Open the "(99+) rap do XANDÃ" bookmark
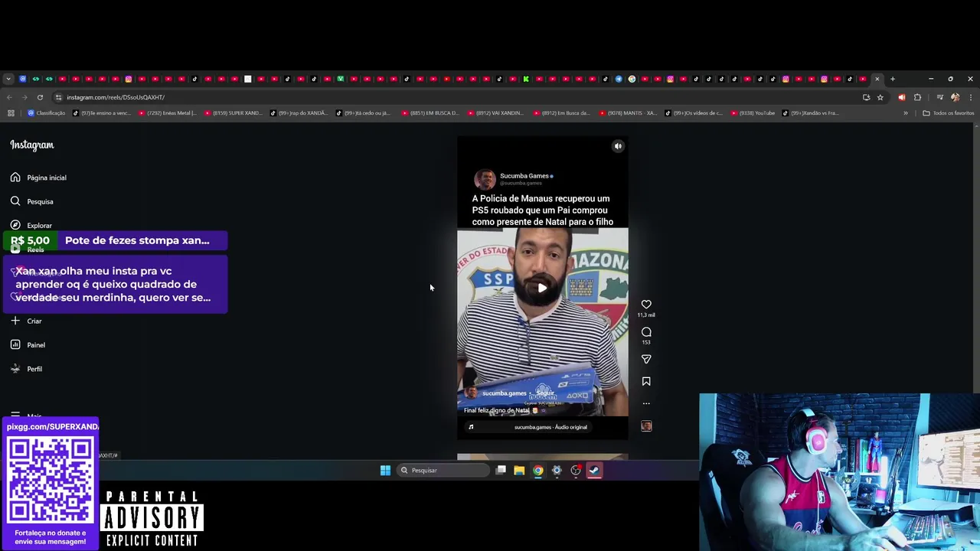 pyautogui.click(x=299, y=113)
